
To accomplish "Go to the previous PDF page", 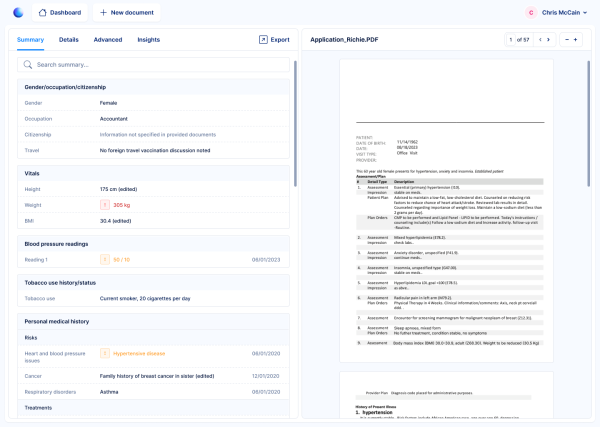I will [x=540, y=40].
